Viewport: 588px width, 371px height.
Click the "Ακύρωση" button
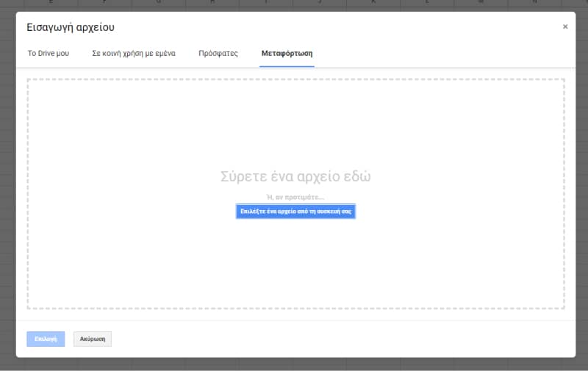[93, 339]
